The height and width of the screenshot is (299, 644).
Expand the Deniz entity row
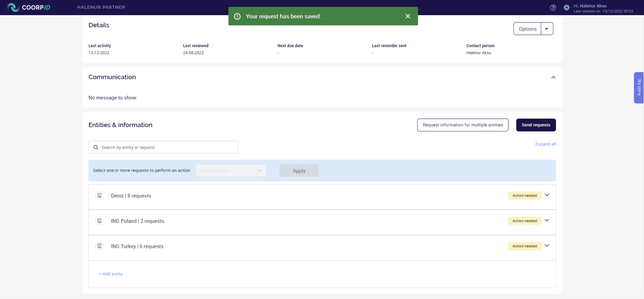click(x=547, y=195)
